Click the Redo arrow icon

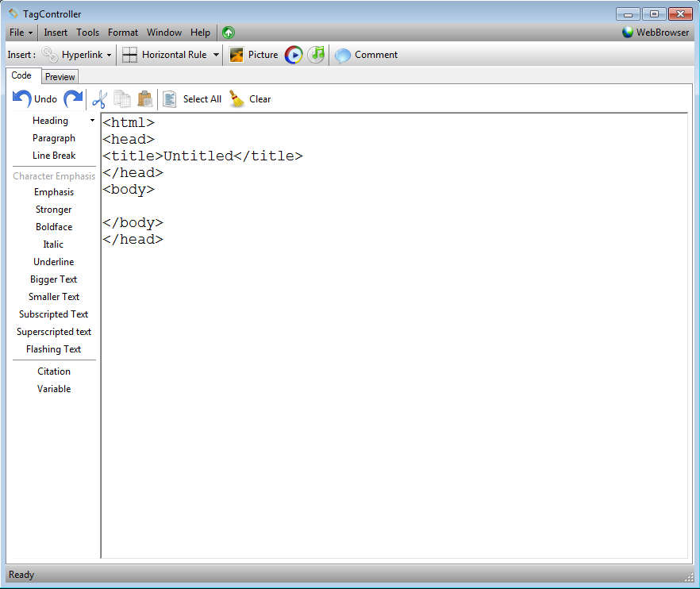[x=73, y=99]
